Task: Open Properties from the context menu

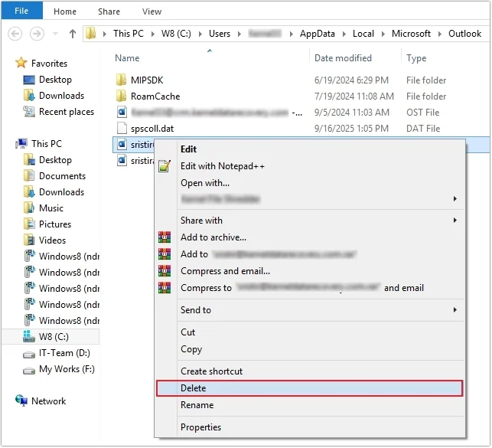Action: (200, 427)
